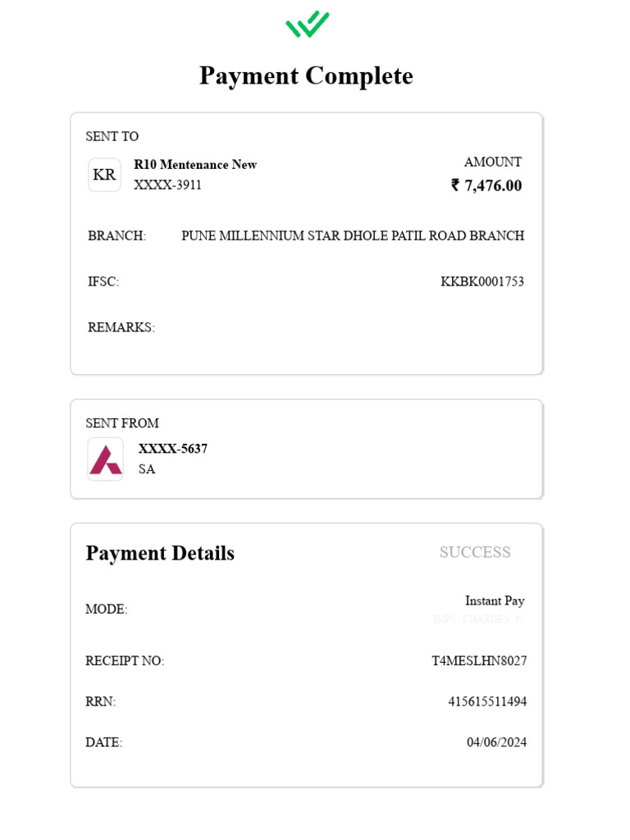Click the SENT FROM section label
The image size is (630, 840).
[122, 423]
